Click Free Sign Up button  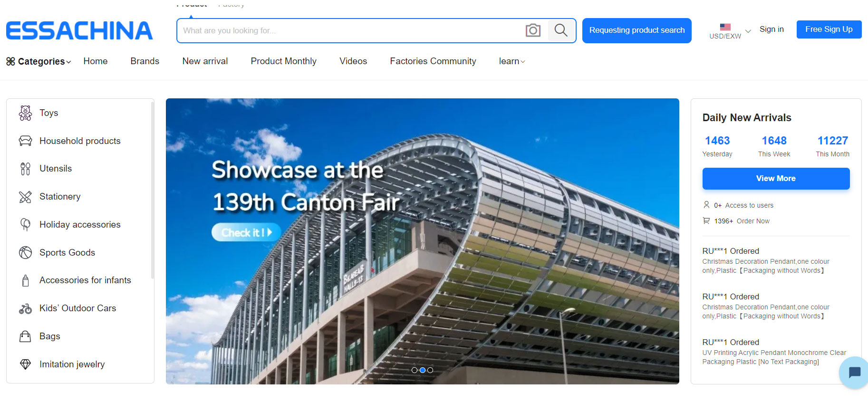pyautogui.click(x=829, y=29)
